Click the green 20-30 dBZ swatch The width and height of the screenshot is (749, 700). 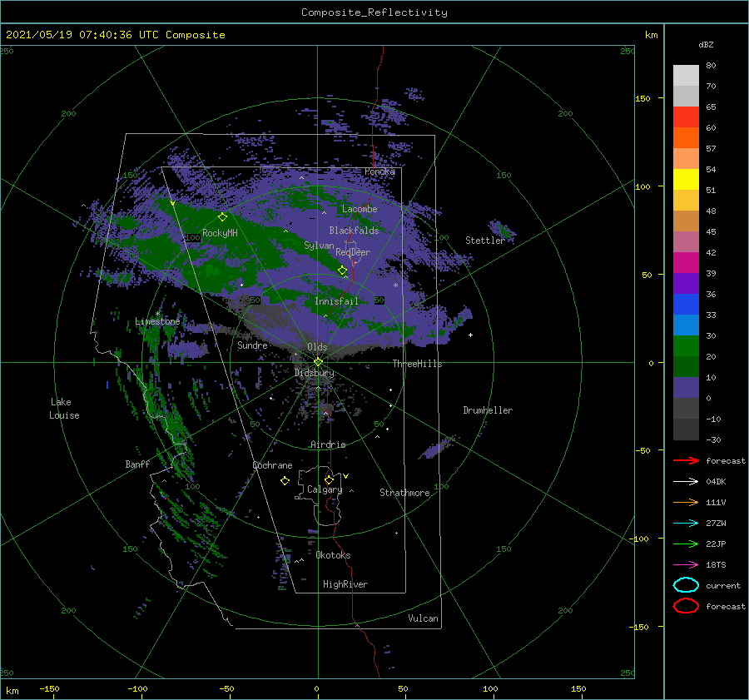tap(686, 345)
